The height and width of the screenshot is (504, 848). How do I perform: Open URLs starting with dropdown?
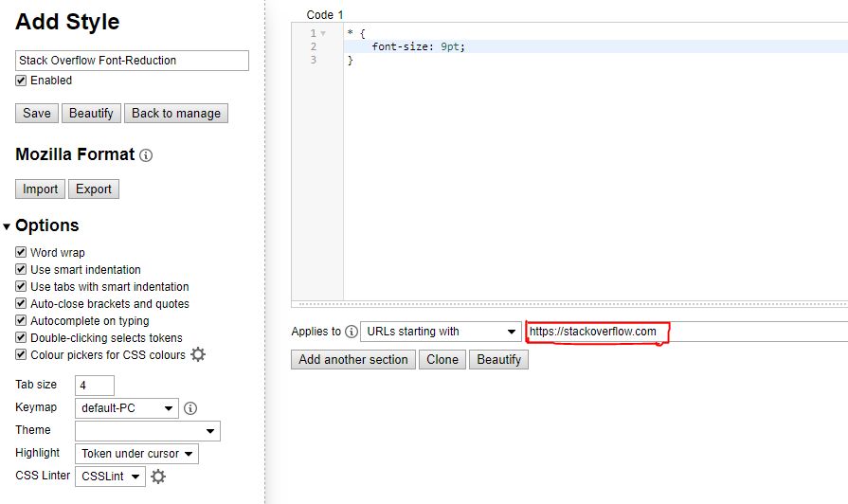441,332
